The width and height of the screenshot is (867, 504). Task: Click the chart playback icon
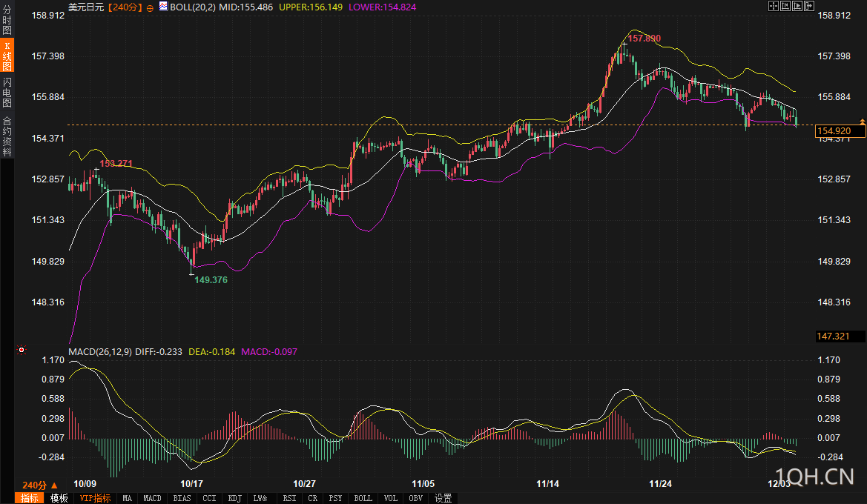click(796, 6)
